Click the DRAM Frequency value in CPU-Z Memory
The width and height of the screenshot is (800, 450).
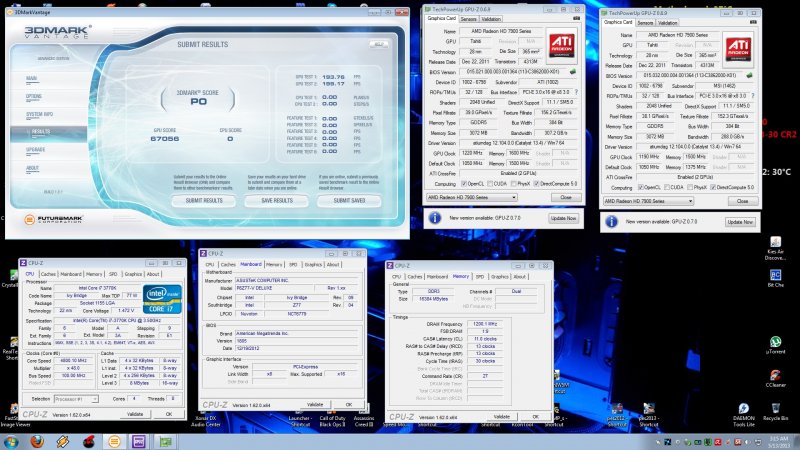[x=485, y=324]
